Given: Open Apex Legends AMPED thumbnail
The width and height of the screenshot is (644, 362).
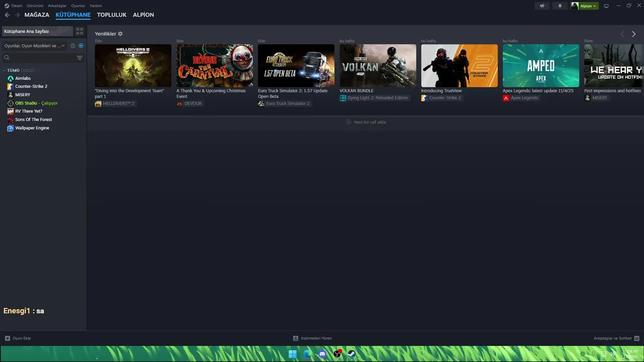Looking at the screenshot, I should point(541,66).
